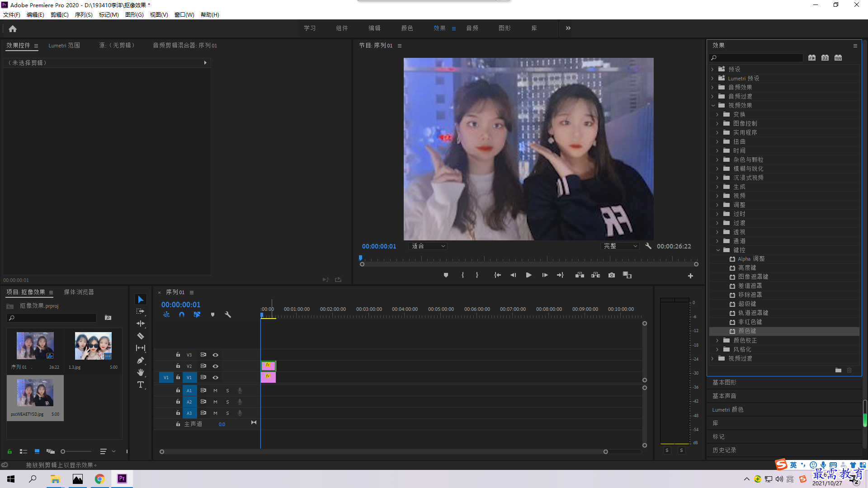Viewport: 868px width, 488px height.
Task: Click Add Marker button in program monitor
Action: 446,275
